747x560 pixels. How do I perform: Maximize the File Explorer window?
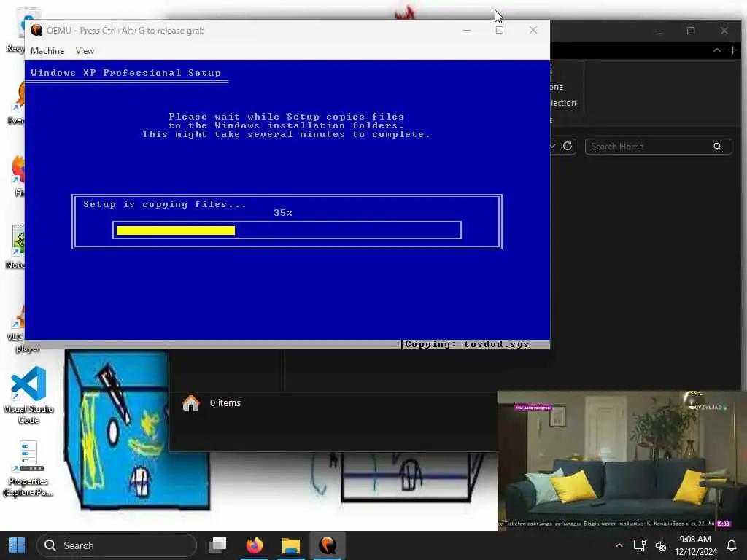691,31
